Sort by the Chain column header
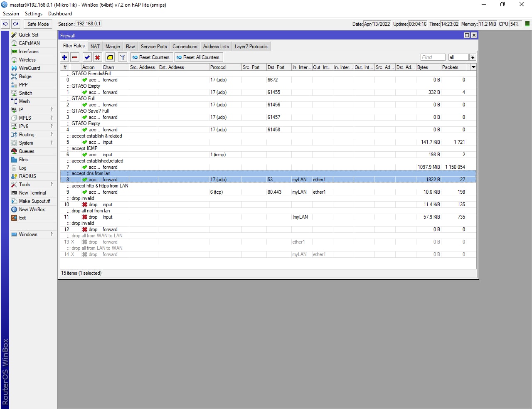Image resolution: width=532 pixels, height=409 pixels. tap(115, 67)
